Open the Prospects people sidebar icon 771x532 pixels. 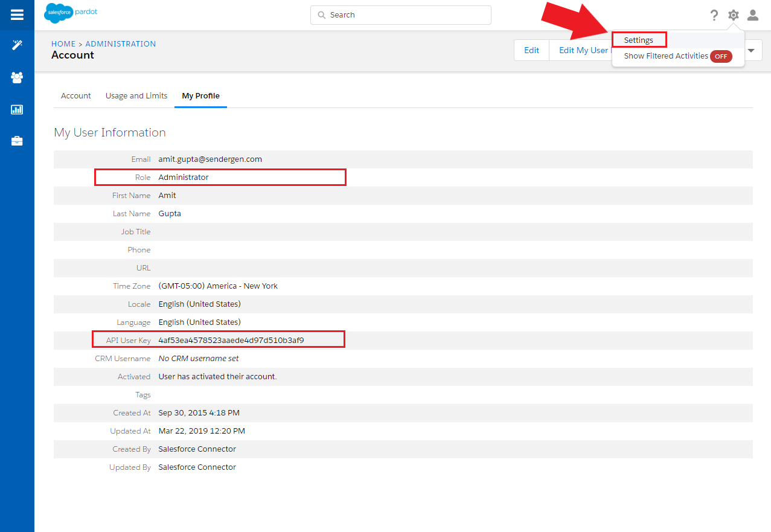(x=17, y=77)
